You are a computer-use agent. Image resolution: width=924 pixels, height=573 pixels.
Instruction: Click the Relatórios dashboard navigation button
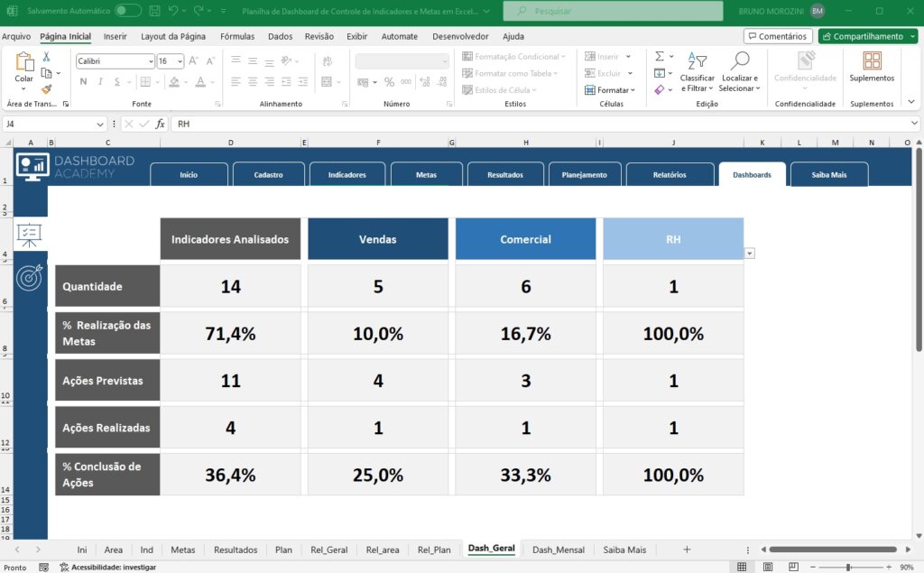pyautogui.click(x=670, y=174)
